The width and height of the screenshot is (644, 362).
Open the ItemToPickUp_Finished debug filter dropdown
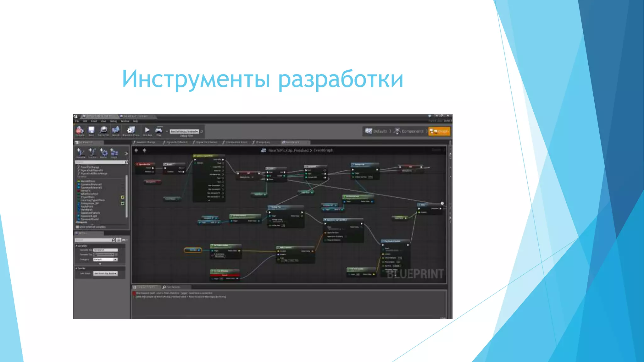184,131
